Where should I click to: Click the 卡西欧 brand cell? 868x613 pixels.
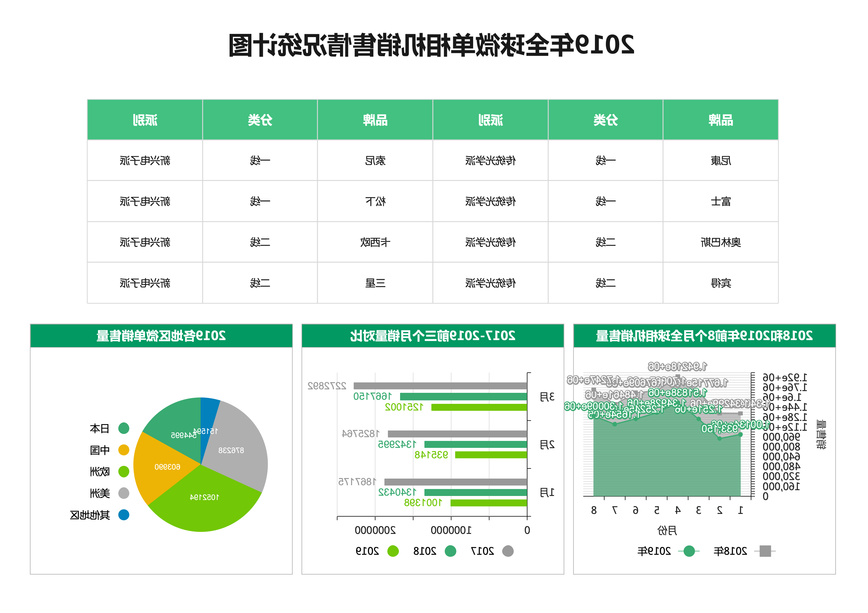pyautogui.click(x=375, y=242)
